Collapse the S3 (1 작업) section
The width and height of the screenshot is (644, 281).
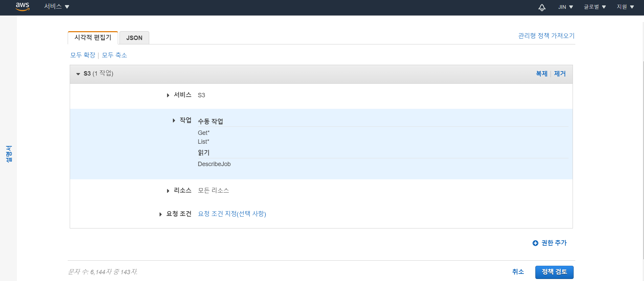coord(78,74)
